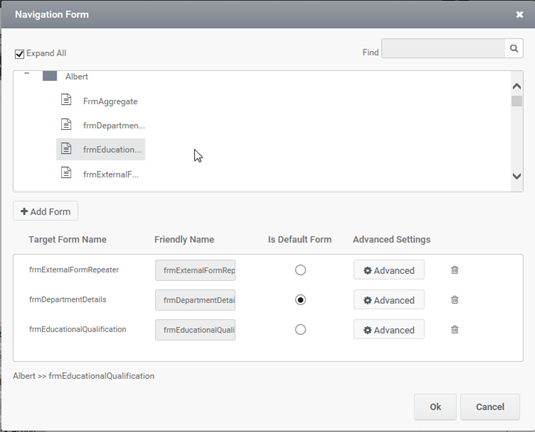The width and height of the screenshot is (535, 432).
Task: Uncheck the Expand All checkbox
Action: tap(19, 54)
